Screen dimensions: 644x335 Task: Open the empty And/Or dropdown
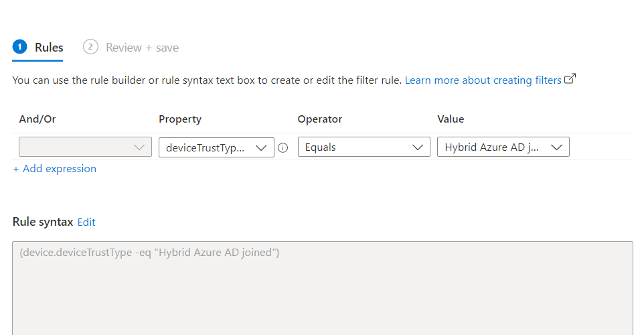click(86, 147)
